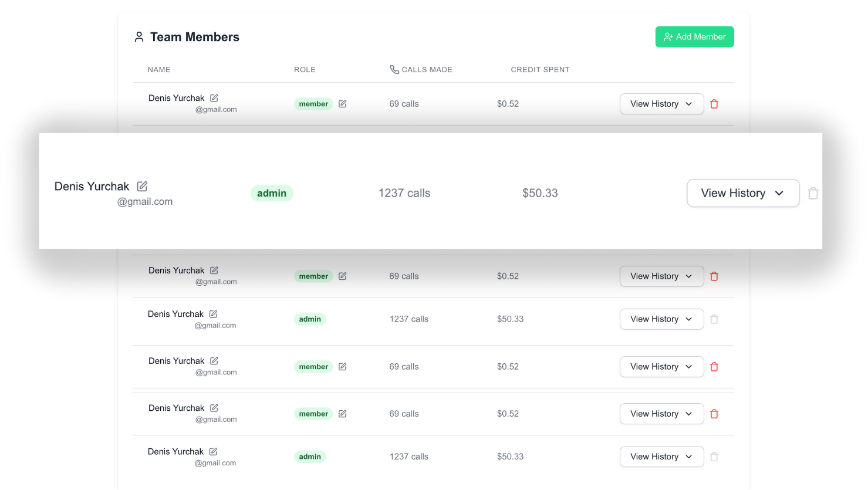Click the NAME column header
Viewport: 868px width, 490px height.
click(x=159, y=70)
